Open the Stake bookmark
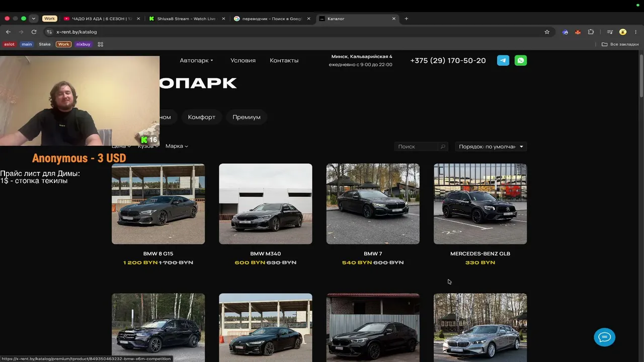The height and width of the screenshot is (362, 644). pos(45,44)
